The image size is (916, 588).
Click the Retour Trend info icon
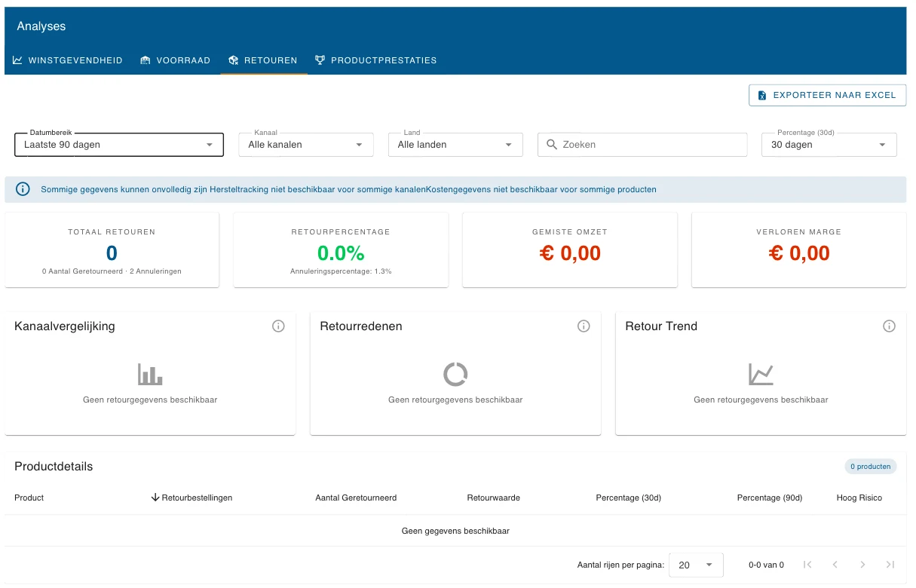pos(889,326)
